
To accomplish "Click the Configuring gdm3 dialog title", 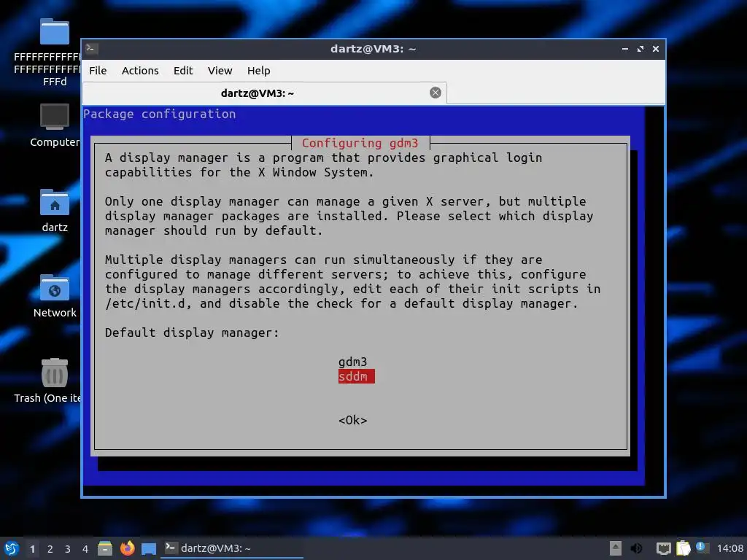I will [360, 143].
